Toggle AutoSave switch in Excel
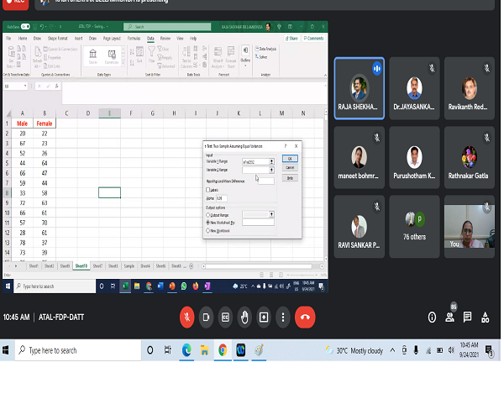 tap(25, 27)
